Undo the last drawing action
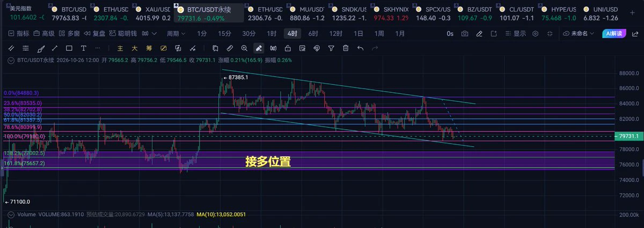Screen dimensions: 644x228 [x=360, y=48]
